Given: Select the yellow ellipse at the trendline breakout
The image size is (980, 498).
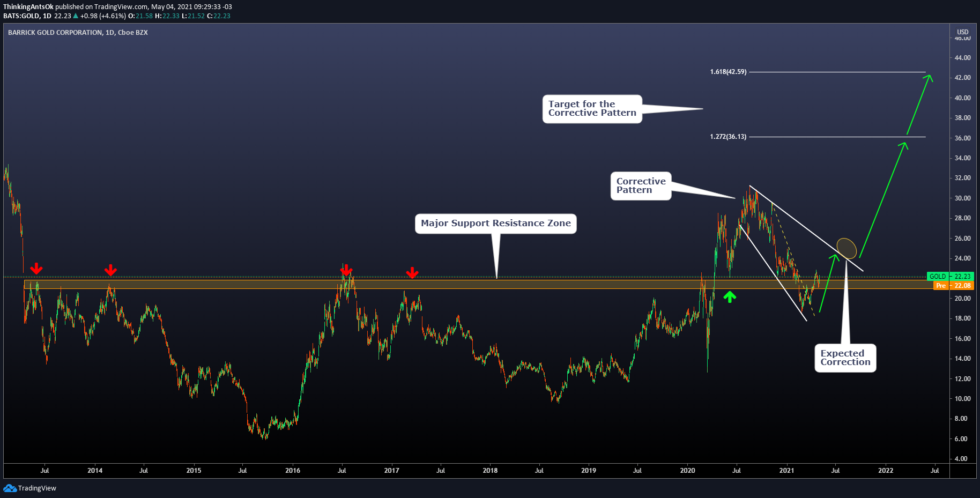Looking at the screenshot, I should tap(847, 248).
